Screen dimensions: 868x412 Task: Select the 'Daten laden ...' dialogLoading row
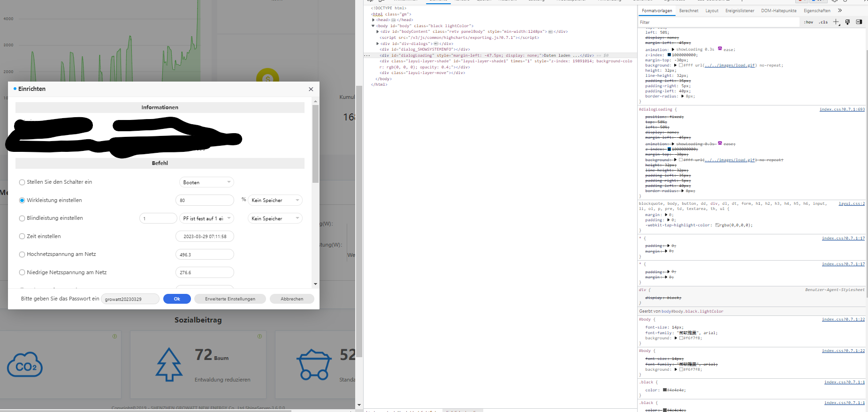point(500,55)
